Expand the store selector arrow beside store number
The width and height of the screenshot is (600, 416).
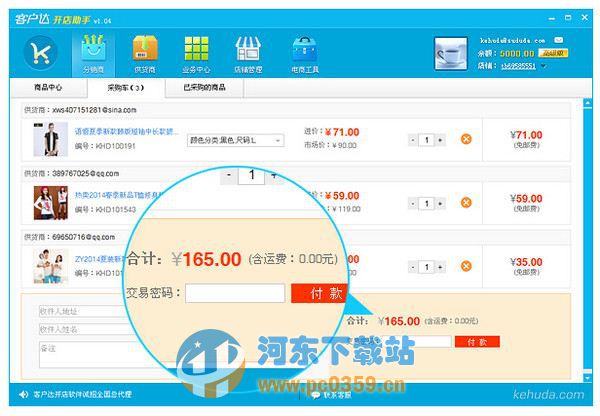(x=544, y=66)
